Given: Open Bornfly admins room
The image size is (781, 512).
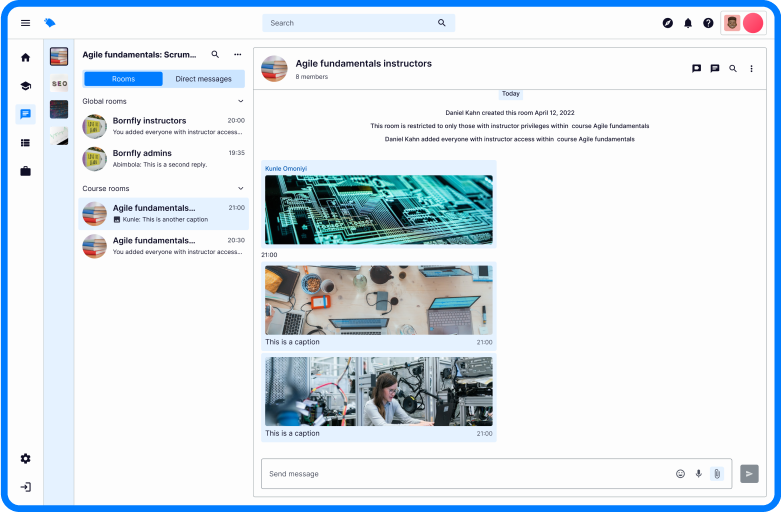Looking at the screenshot, I should tap(163, 158).
